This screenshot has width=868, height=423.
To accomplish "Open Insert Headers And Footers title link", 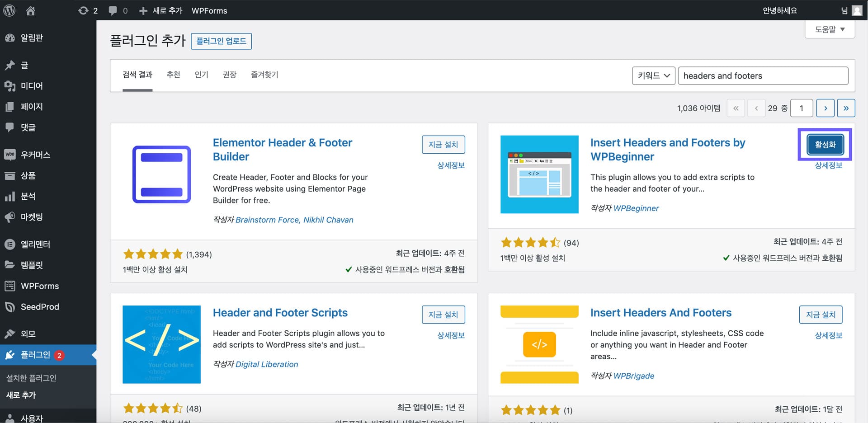I will (661, 313).
